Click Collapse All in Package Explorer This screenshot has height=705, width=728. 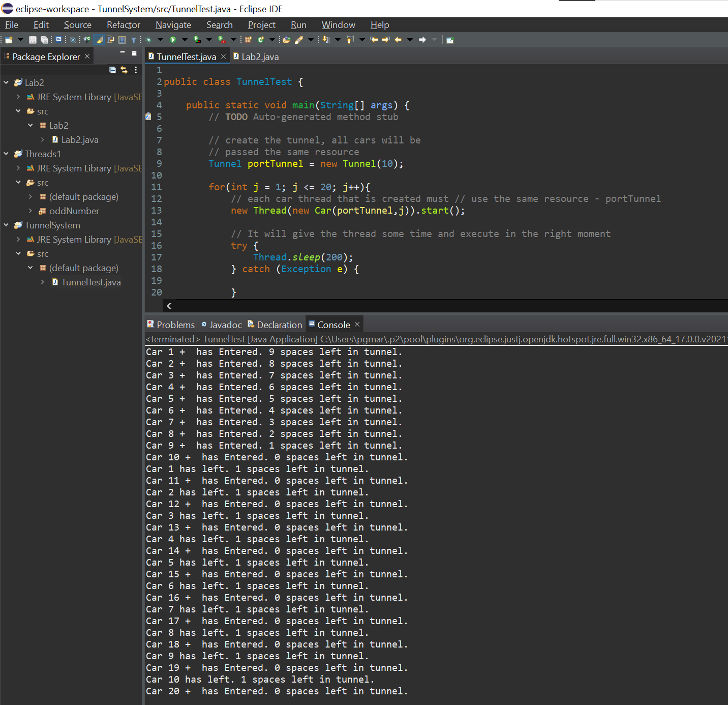pyautogui.click(x=112, y=70)
